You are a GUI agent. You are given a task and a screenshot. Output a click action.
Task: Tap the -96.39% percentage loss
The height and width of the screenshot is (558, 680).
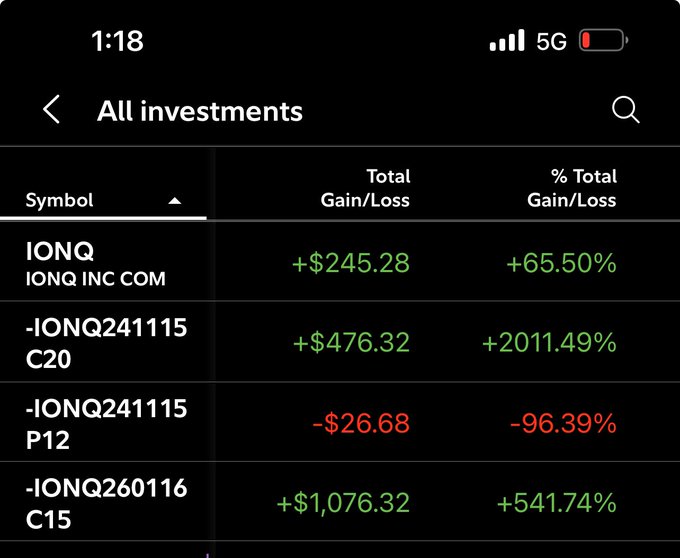[x=563, y=423]
